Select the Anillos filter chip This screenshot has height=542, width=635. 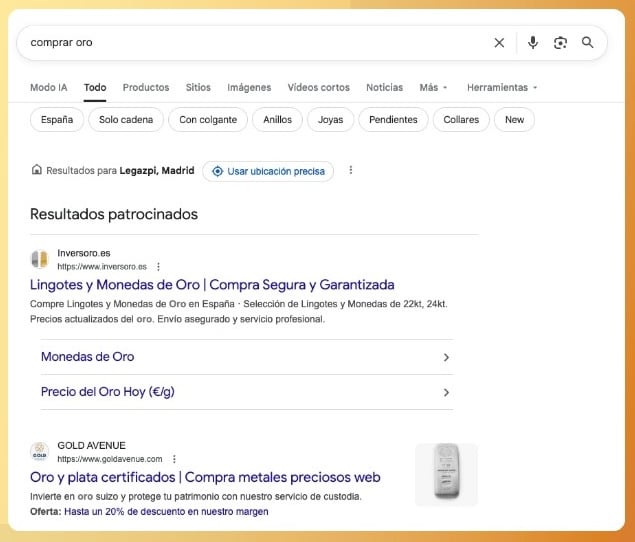tap(277, 119)
